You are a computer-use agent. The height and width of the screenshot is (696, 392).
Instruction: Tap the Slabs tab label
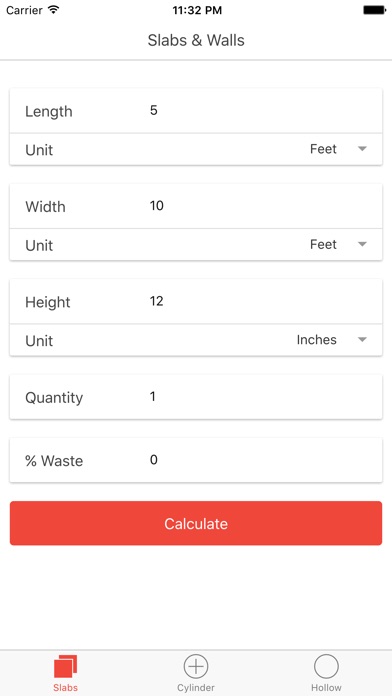(x=65, y=688)
